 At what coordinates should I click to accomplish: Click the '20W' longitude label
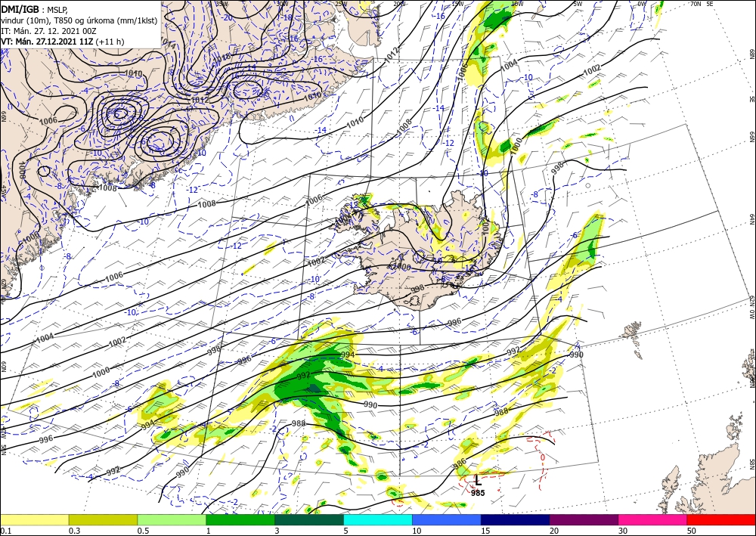399,4
